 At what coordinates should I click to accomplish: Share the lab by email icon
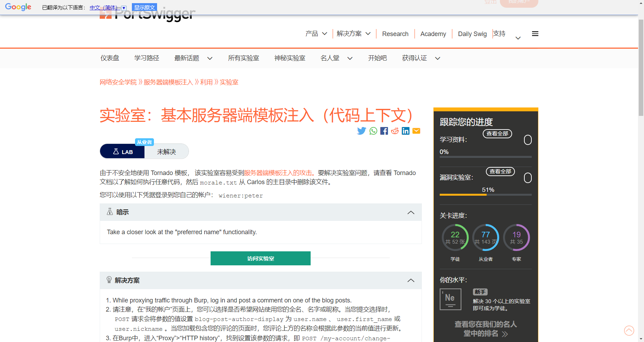click(416, 131)
